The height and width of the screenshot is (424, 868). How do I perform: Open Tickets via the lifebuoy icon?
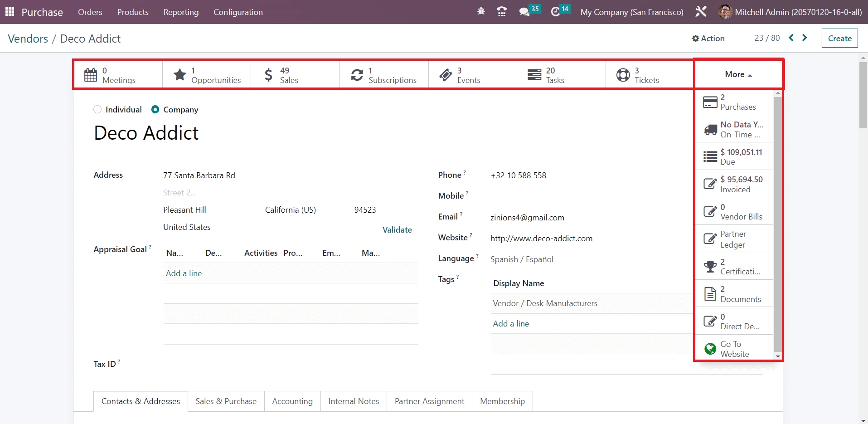623,75
